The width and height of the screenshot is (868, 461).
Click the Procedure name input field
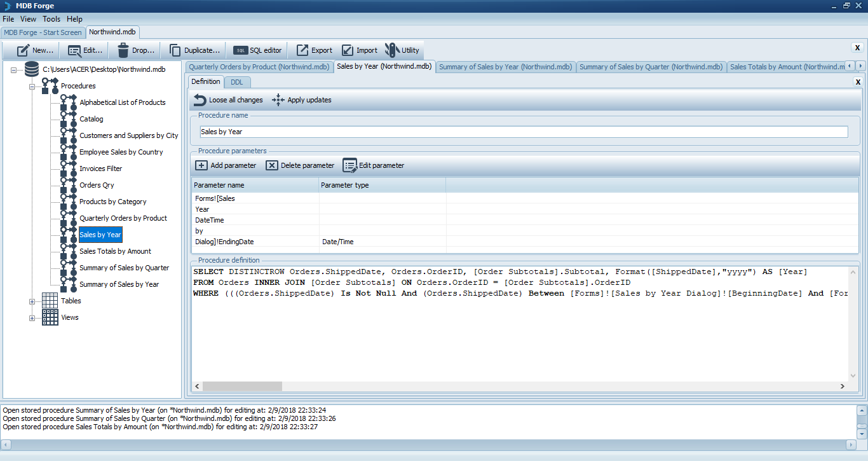click(x=523, y=132)
